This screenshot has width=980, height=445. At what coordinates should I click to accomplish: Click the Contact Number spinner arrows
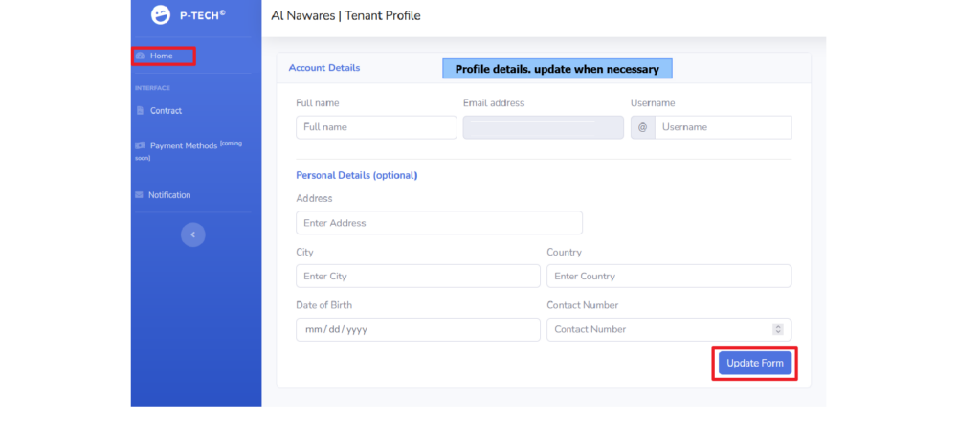coord(778,329)
